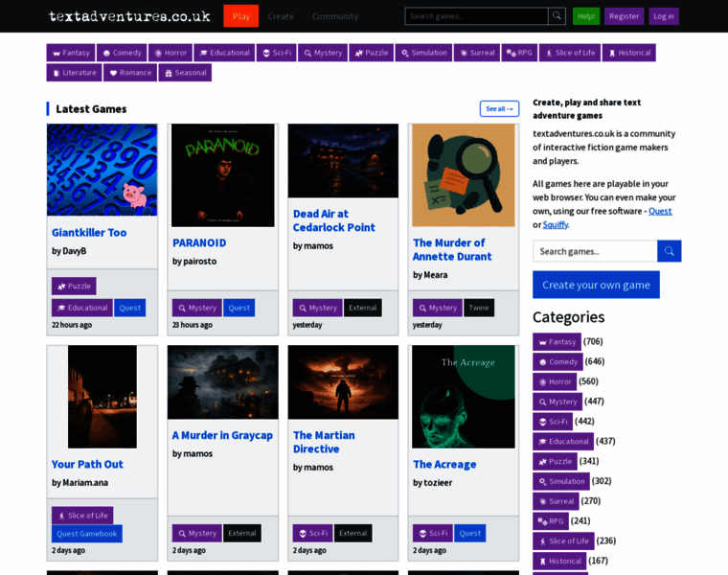This screenshot has height=575, width=728.
Task: Open the Seasonal genre tag
Action: (185, 72)
